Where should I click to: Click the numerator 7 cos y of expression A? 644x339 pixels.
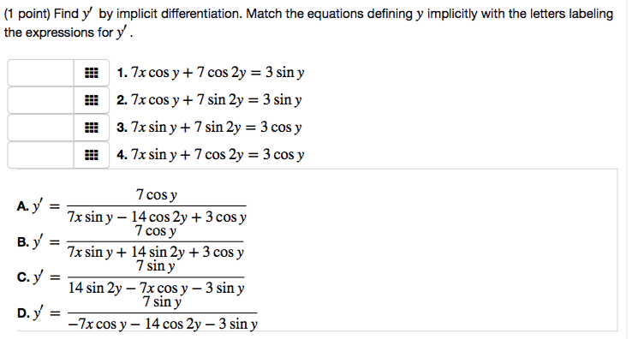click(157, 194)
